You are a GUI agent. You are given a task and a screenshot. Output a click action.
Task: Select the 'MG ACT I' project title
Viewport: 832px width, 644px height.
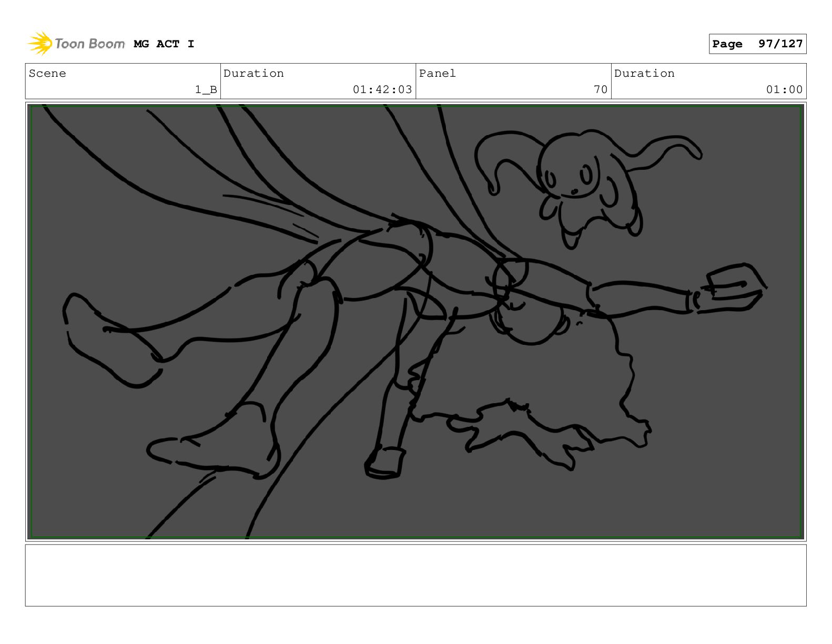click(164, 44)
